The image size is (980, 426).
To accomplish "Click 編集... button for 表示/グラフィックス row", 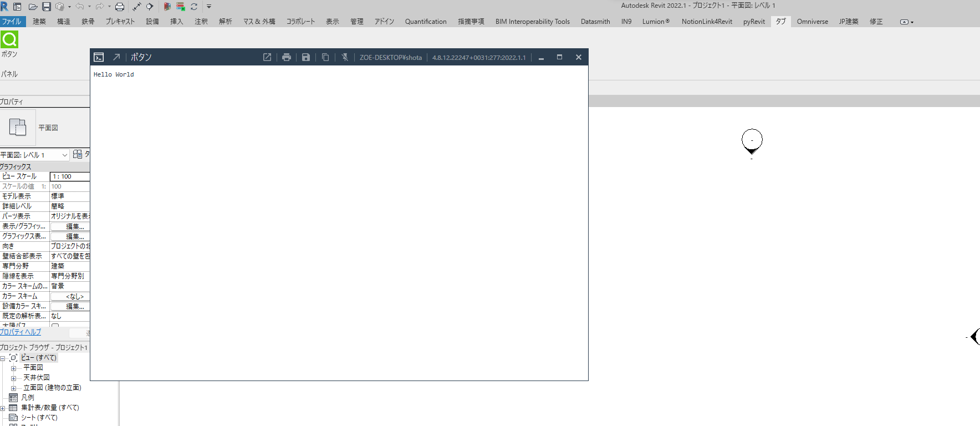I will [70, 226].
